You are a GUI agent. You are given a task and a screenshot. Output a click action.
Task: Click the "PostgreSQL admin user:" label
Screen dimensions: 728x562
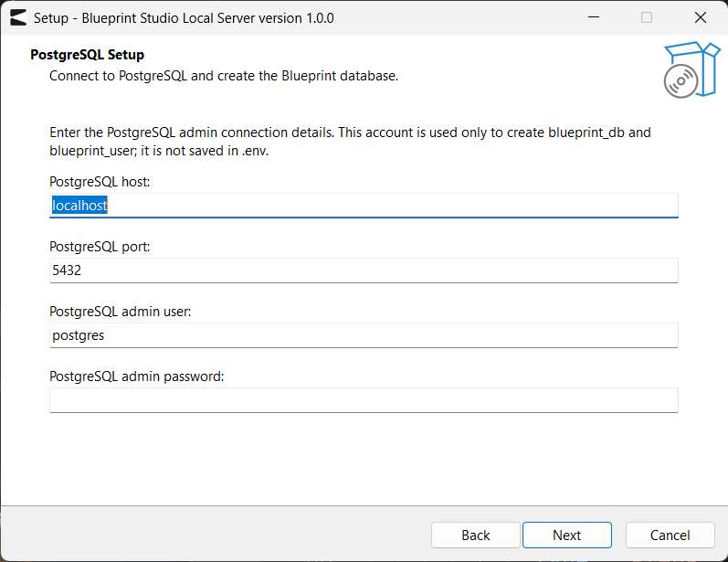coord(121,312)
